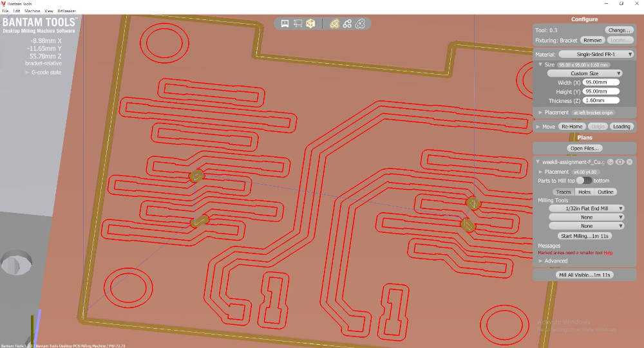This screenshot has height=348, width=644.
Task: Remove week8-assignment plan with the X icon
Action: 629,161
